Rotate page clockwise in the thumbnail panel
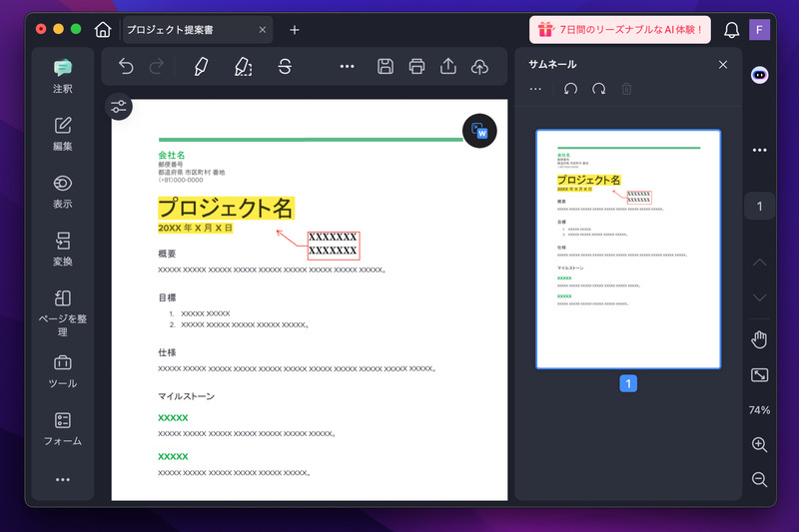The width and height of the screenshot is (799, 532). 598,89
